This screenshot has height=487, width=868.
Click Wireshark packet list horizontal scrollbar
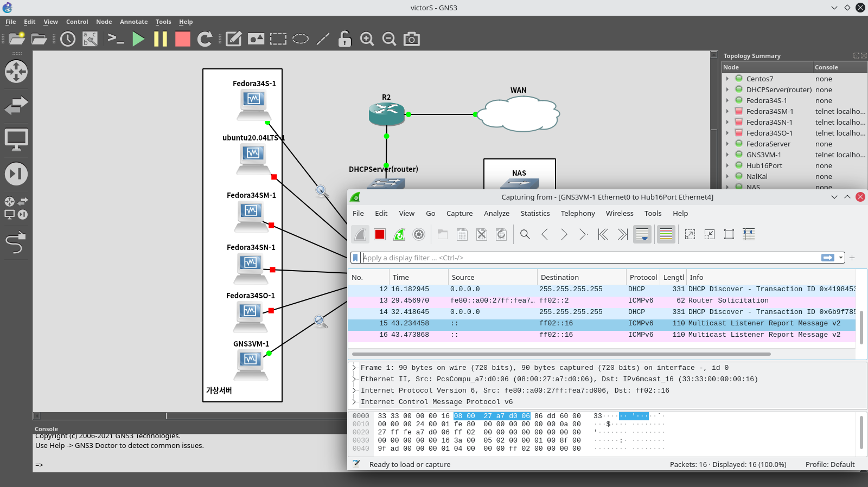pyautogui.click(x=561, y=354)
